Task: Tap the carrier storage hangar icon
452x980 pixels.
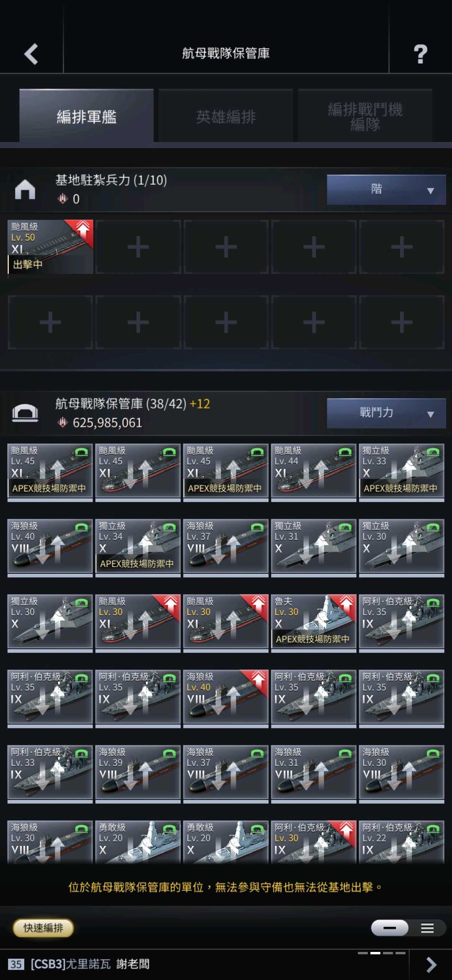Action: pos(25,413)
